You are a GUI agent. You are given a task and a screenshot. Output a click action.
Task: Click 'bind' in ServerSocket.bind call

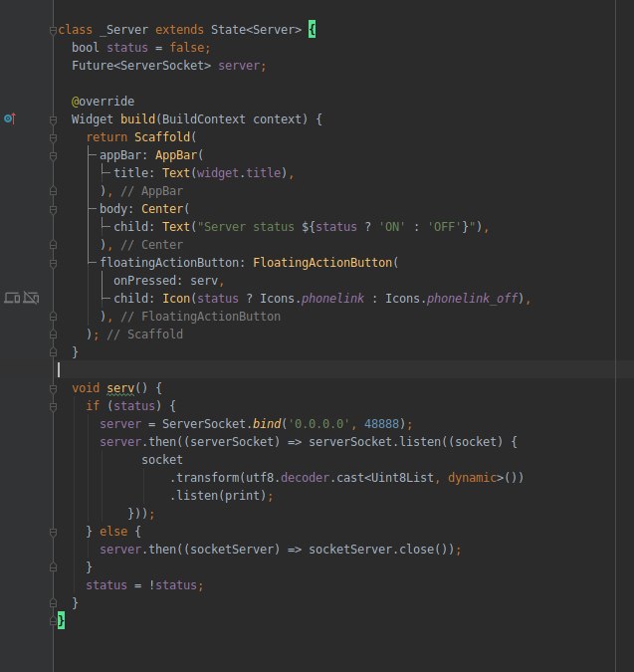[267, 424]
